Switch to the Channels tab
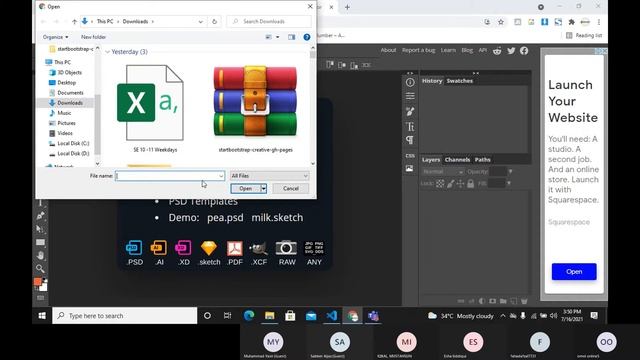 point(457,160)
